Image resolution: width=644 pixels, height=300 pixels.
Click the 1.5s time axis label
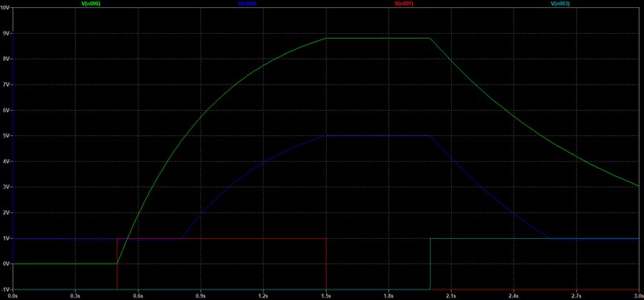(326, 295)
